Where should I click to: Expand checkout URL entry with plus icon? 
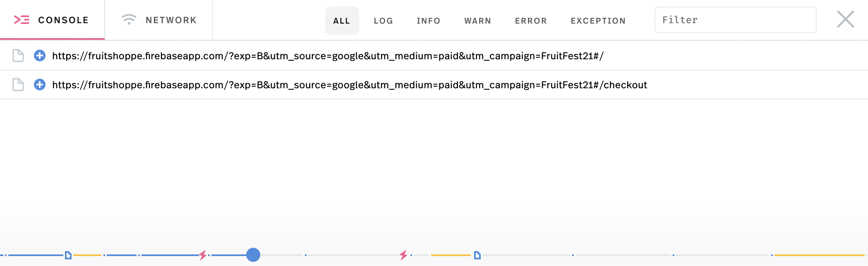coord(40,85)
